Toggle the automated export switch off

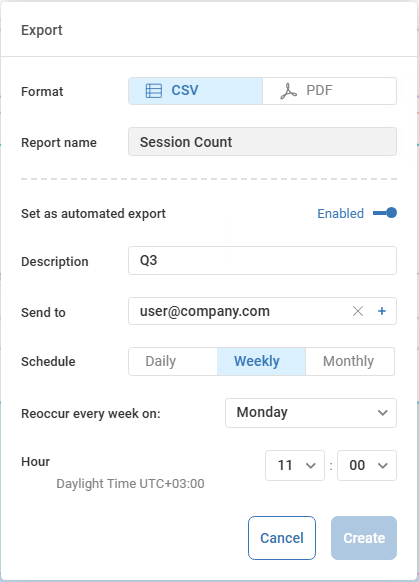pyautogui.click(x=385, y=213)
